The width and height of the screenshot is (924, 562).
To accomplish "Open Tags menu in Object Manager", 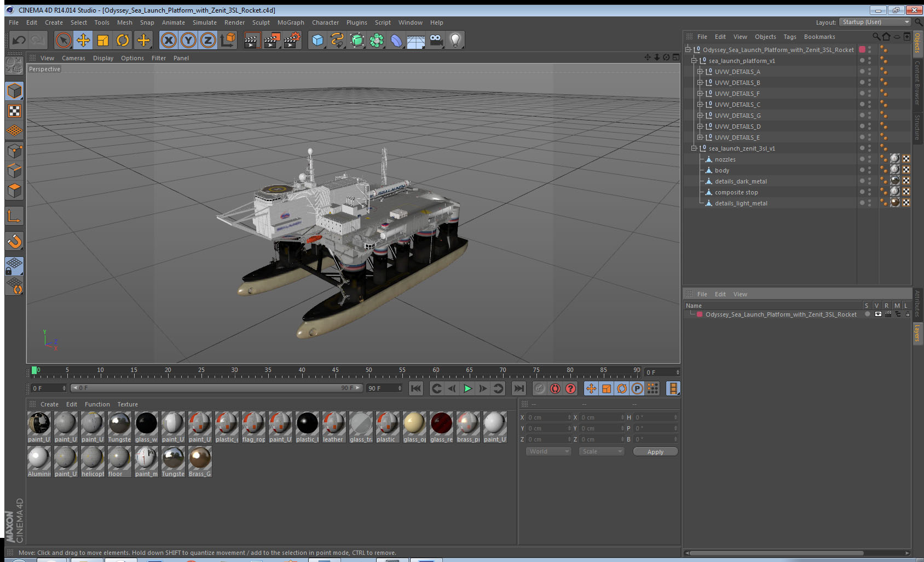I will pyautogui.click(x=790, y=37).
